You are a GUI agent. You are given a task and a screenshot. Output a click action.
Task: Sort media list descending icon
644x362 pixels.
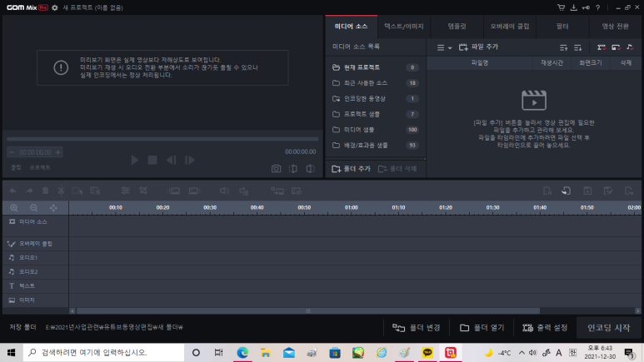577,47
